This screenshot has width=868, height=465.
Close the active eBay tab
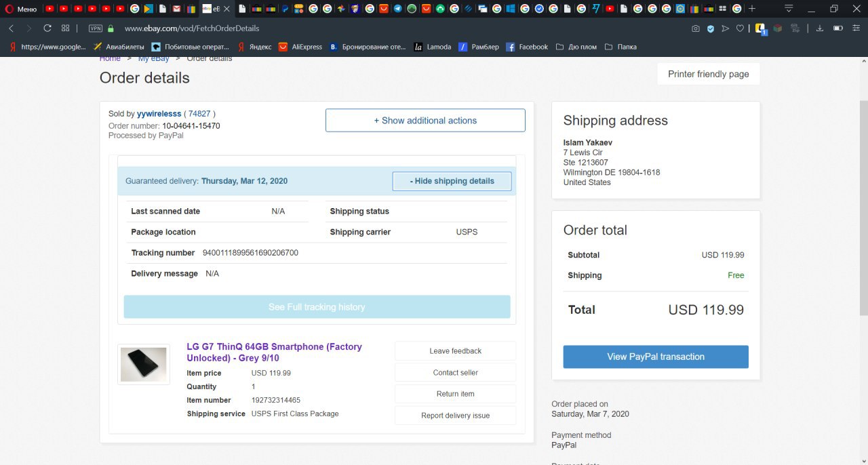(x=226, y=9)
